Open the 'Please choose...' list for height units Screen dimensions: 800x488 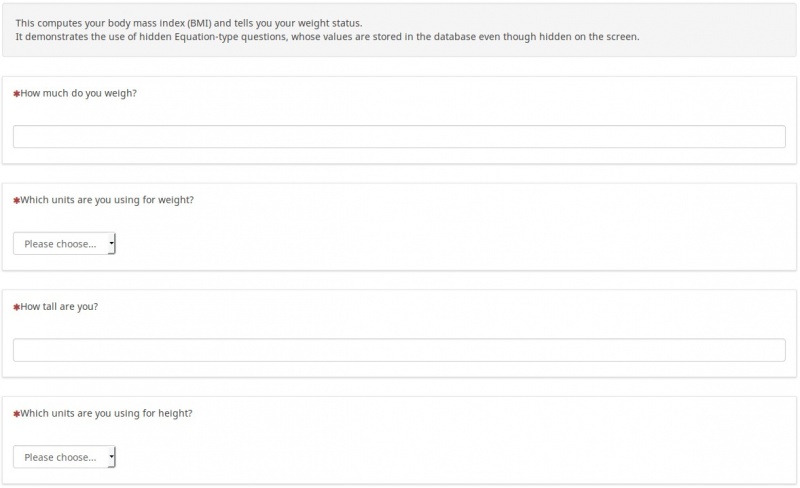click(x=62, y=457)
